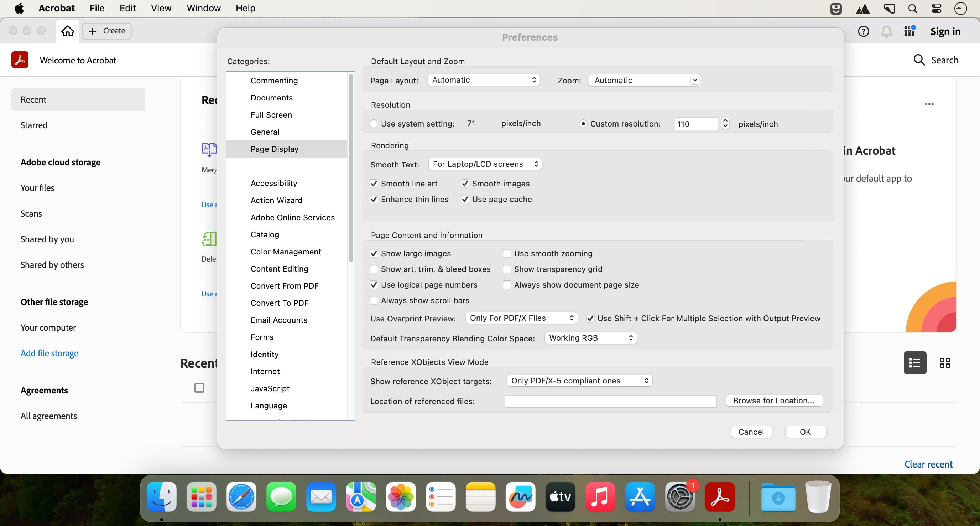The image size is (980, 526).
Task: Check the select-all checkbox in Recent list
Action: pyautogui.click(x=199, y=387)
